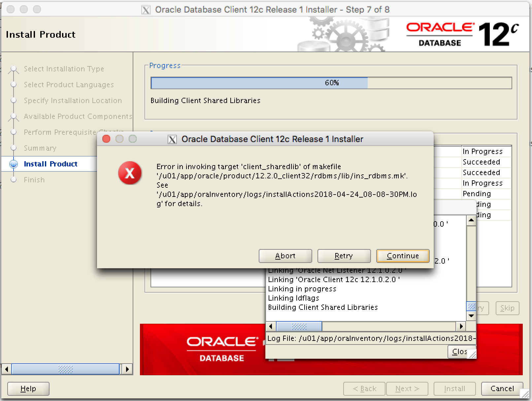This screenshot has height=401, width=532.
Task: Open the Help button
Action: tap(28, 389)
